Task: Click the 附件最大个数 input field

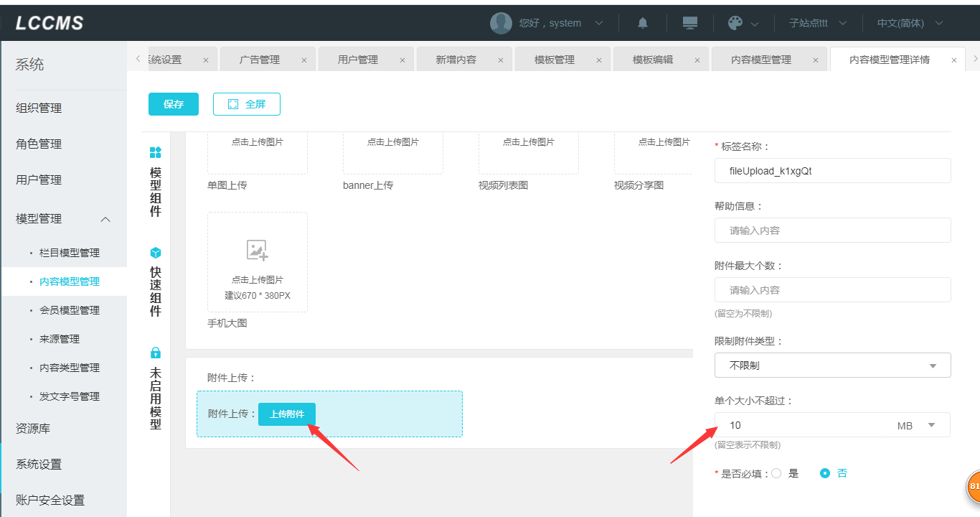Action: coord(832,290)
